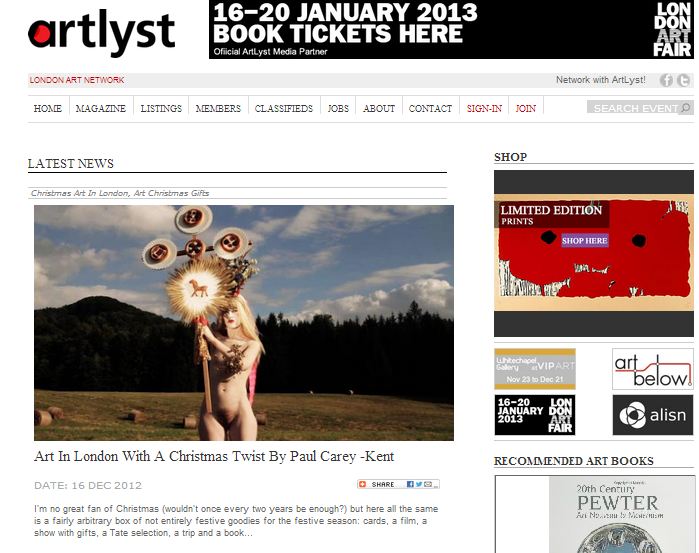
Task: Click the red Sign-In link
Action: point(484,108)
